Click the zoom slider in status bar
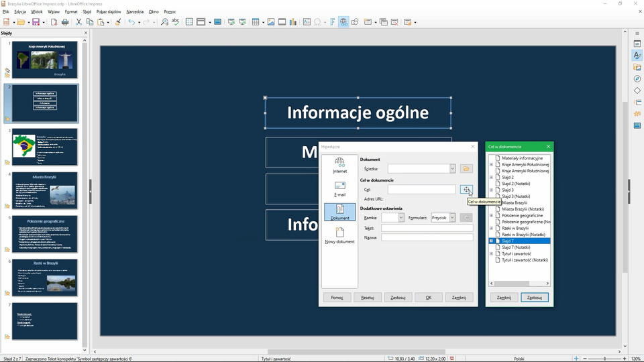644x362 pixels. 604,359
